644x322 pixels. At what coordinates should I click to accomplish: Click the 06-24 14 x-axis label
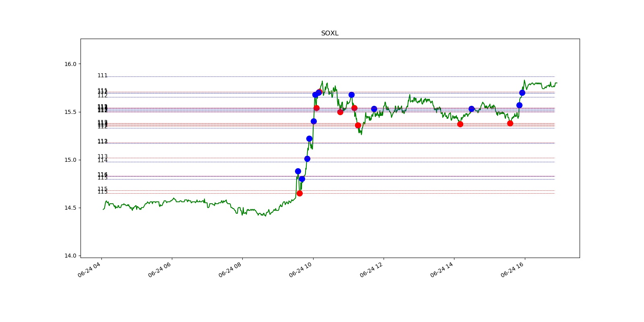442,270
